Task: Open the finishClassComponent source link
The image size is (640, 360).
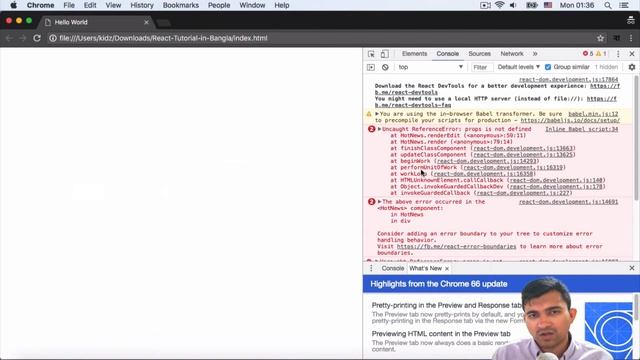Action: click(x=523, y=148)
